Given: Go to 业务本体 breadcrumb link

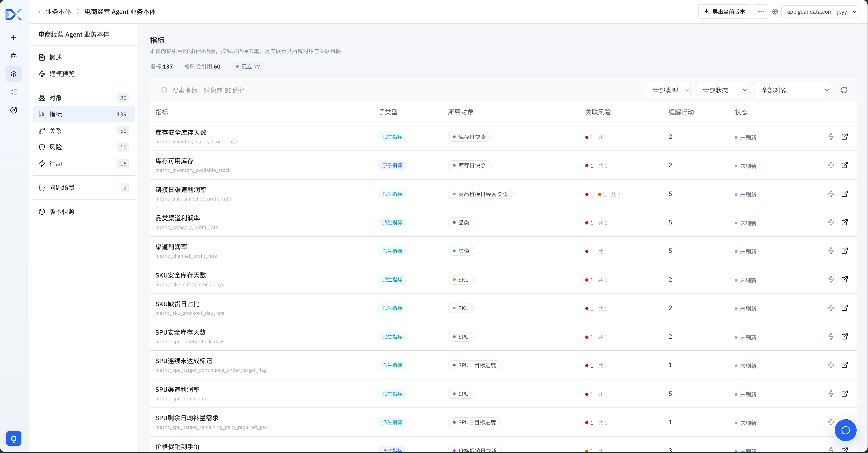Looking at the screenshot, I should [x=58, y=12].
